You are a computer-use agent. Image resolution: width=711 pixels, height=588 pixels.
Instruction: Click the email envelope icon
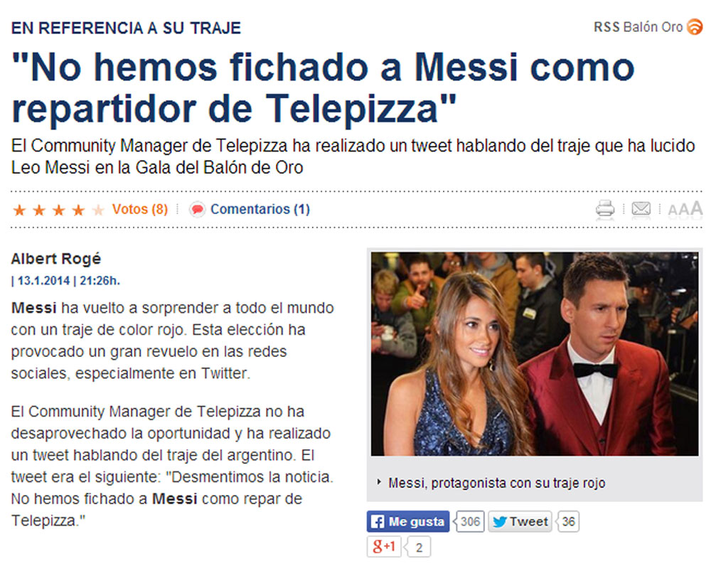(x=641, y=208)
